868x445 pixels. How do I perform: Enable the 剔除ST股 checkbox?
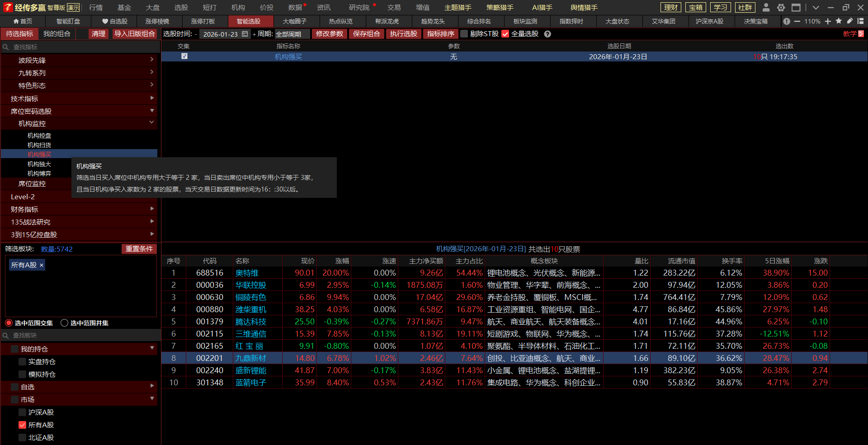point(464,34)
